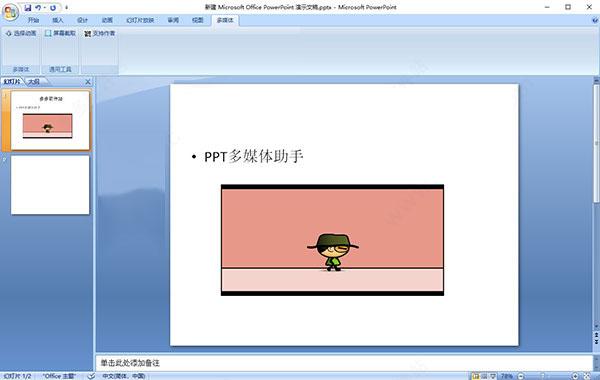The height and width of the screenshot is (380, 600).
Task: Switch to the 插入 ribbon tab
Action: coord(58,20)
